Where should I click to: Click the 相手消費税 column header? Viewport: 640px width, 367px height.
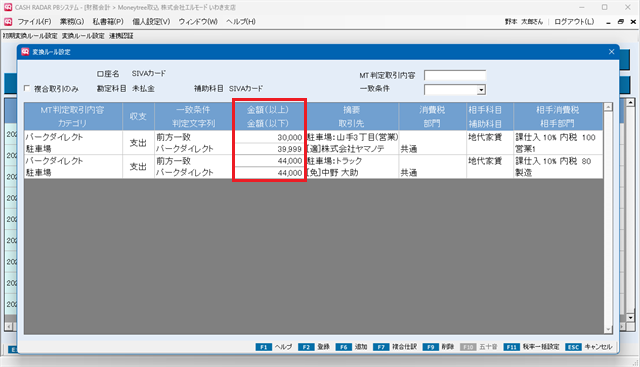(x=558, y=110)
